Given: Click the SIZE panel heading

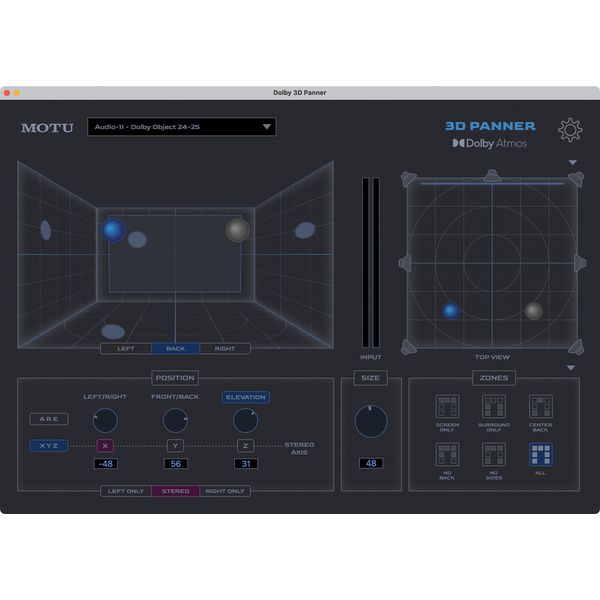Looking at the screenshot, I should (370, 378).
